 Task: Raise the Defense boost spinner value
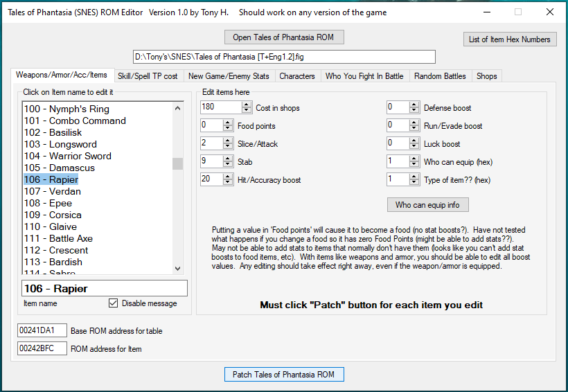click(415, 105)
